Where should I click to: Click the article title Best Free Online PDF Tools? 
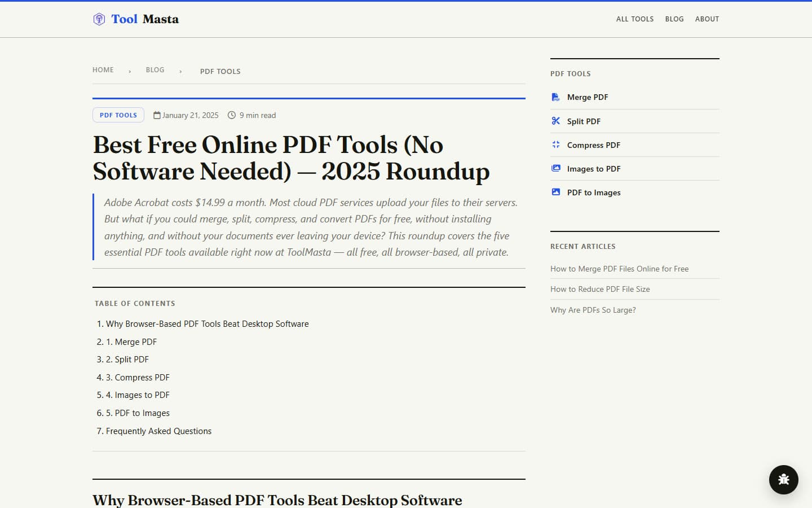pos(291,158)
